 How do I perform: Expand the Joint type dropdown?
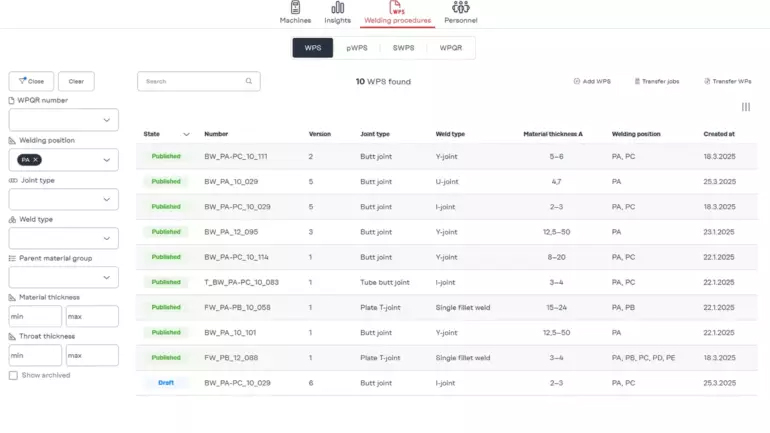tap(106, 200)
